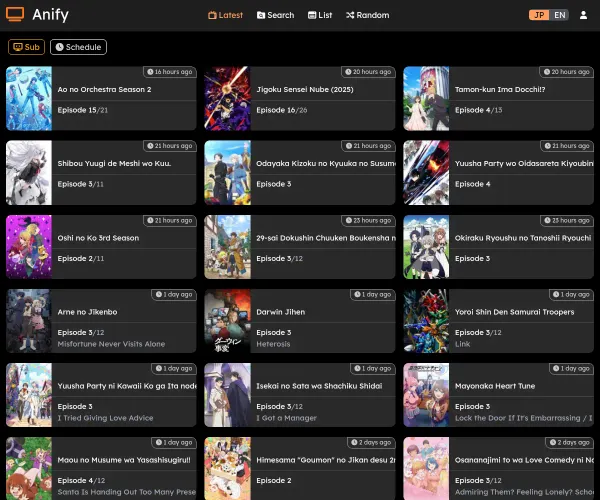Select Tamon-kun Ima Docchi!? cover image
The image size is (600, 500).
click(x=426, y=98)
